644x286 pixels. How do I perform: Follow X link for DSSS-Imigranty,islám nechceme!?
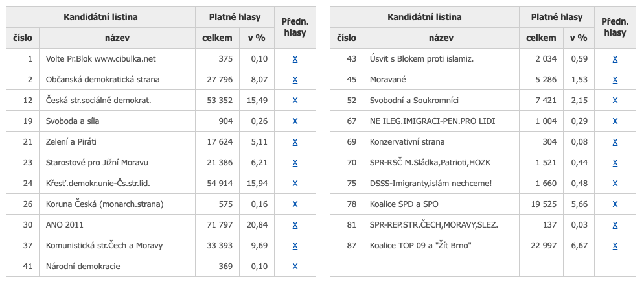(615, 184)
